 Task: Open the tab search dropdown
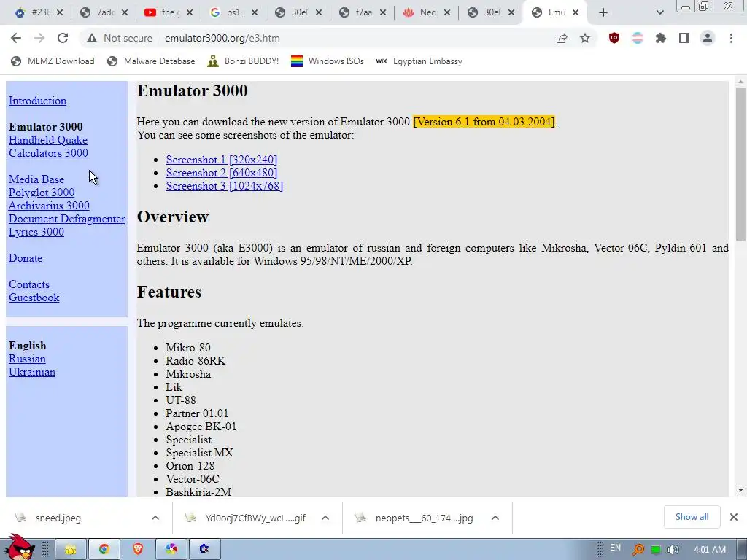click(659, 13)
